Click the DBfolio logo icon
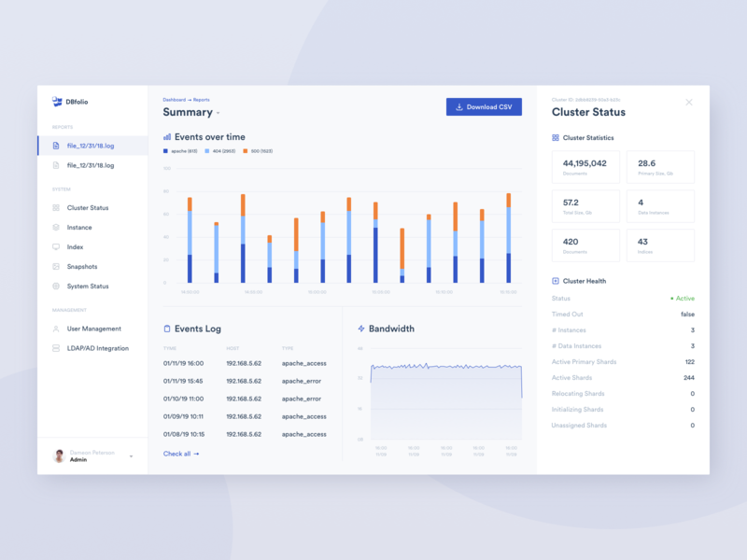This screenshot has height=560, width=747. click(x=57, y=102)
